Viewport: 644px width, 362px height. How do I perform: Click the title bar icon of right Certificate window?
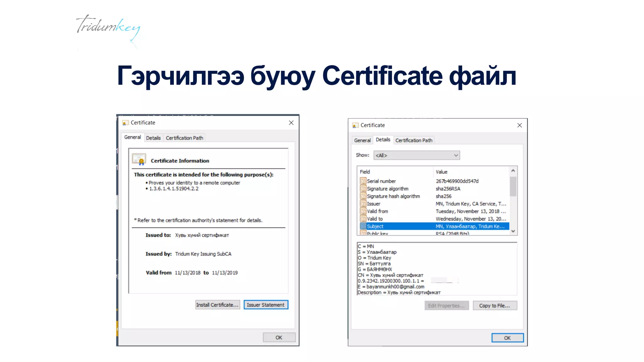click(355, 125)
